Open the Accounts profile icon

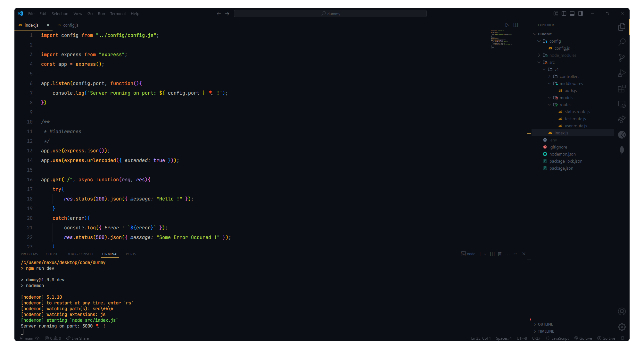(x=622, y=311)
